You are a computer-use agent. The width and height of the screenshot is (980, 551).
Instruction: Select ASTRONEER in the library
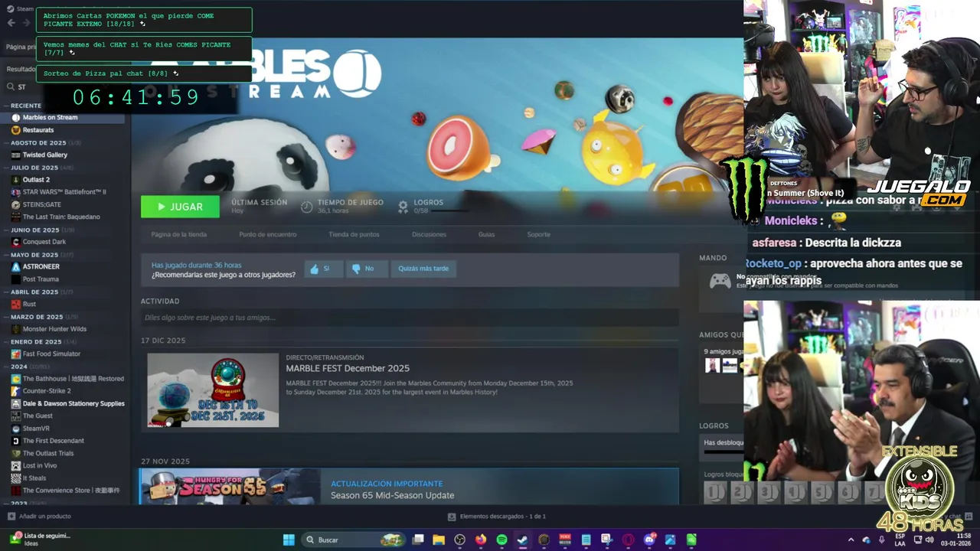[x=41, y=266]
